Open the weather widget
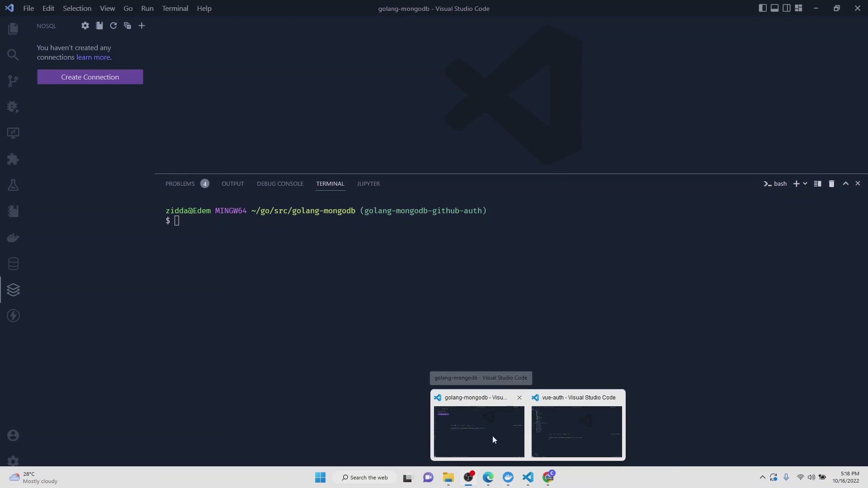This screenshot has width=868, height=488. tap(33, 478)
